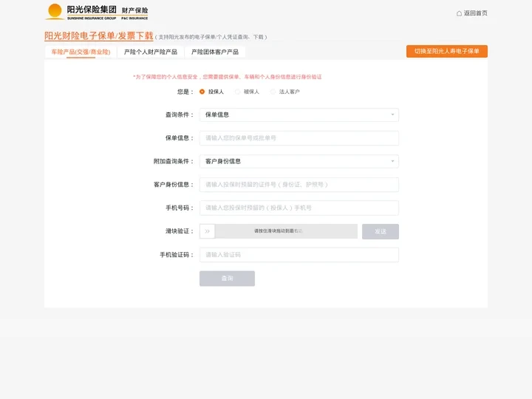Click the arrow of the 查询条件 dropdown
Image resolution: width=532 pixels, height=399 pixels.
(x=392, y=115)
